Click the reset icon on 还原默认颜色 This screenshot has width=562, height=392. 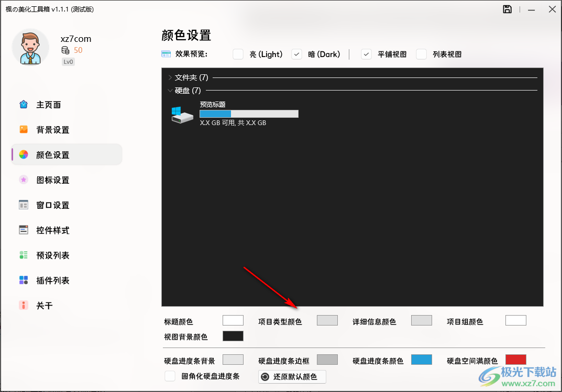click(265, 377)
